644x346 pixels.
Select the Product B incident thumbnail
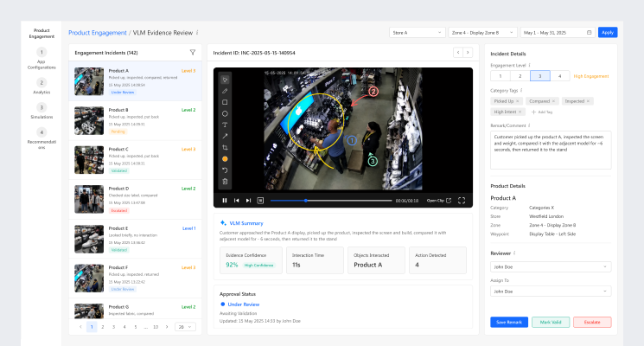click(89, 121)
